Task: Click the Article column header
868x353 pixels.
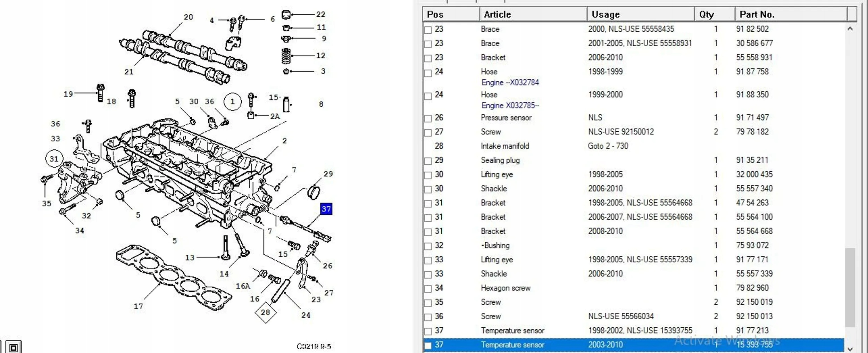Action: tap(533, 14)
